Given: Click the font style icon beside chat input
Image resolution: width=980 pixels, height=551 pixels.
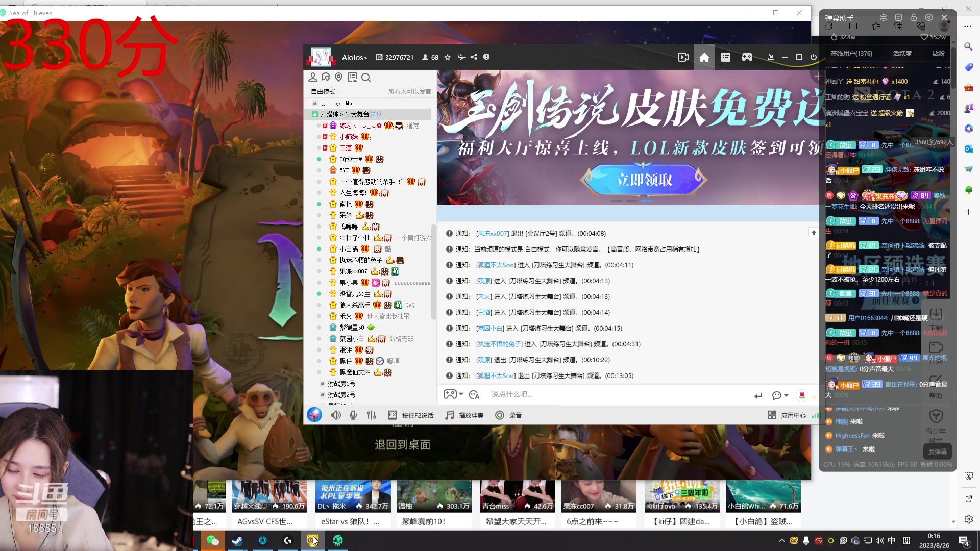Looking at the screenshot, I should point(474,394).
